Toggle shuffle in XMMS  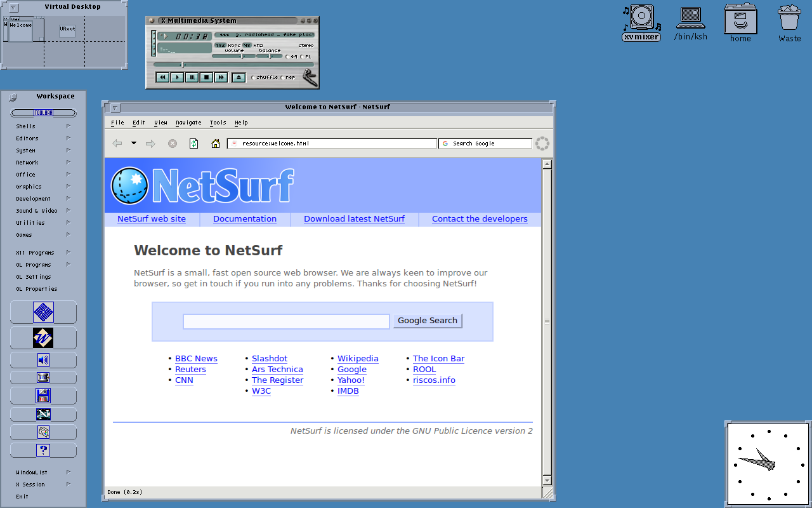pyautogui.click(x=265, y=77)
